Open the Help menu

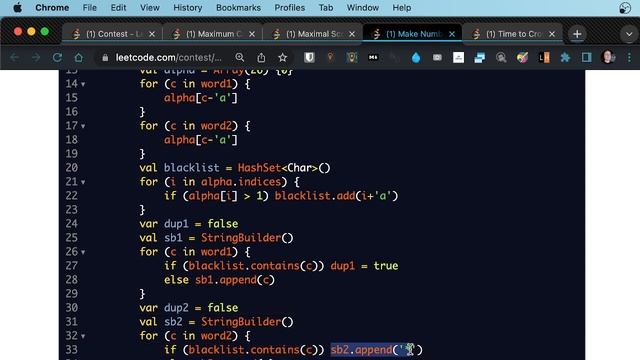(x=402, y=7)
